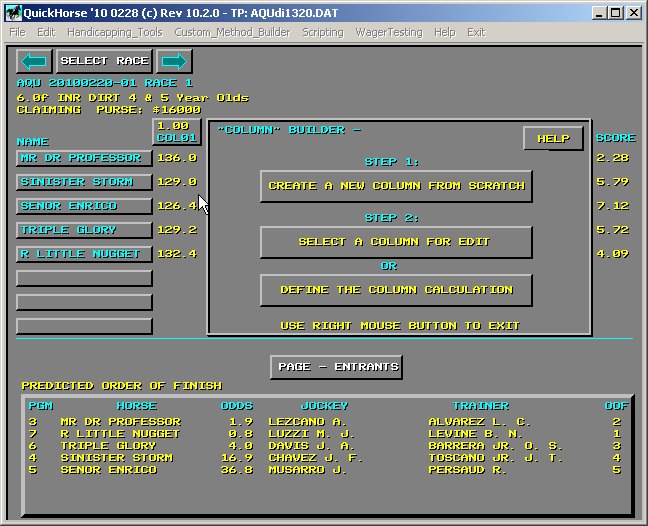Viewport: 648px width, 526px height.
Task: Open the Custom_Method_Builder menu
Action: pyautogui.click(x=232, y=32)
